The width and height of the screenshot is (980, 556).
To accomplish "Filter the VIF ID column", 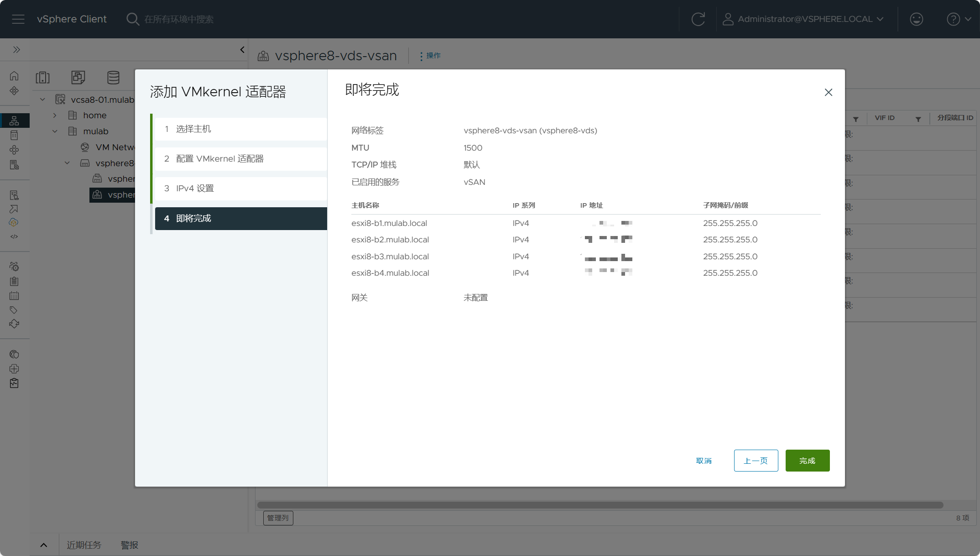I will coord(918,119).
